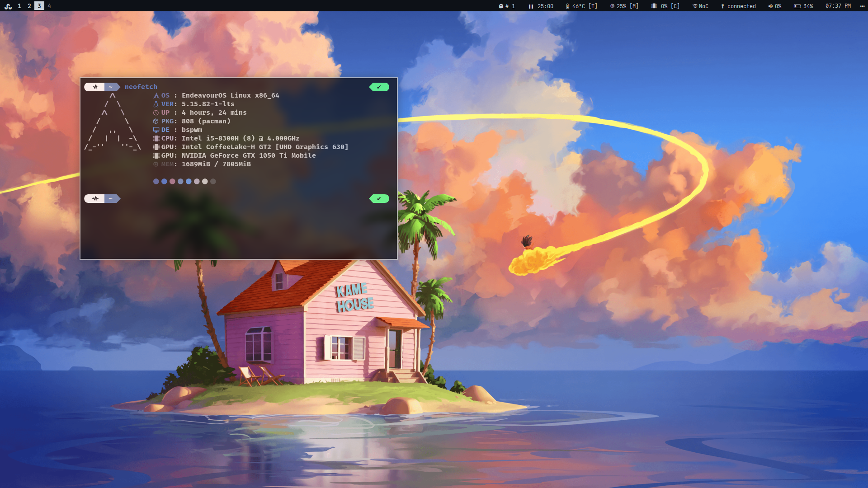Click the chip icon on the NVIDIA GPU line

coord(156,156)
